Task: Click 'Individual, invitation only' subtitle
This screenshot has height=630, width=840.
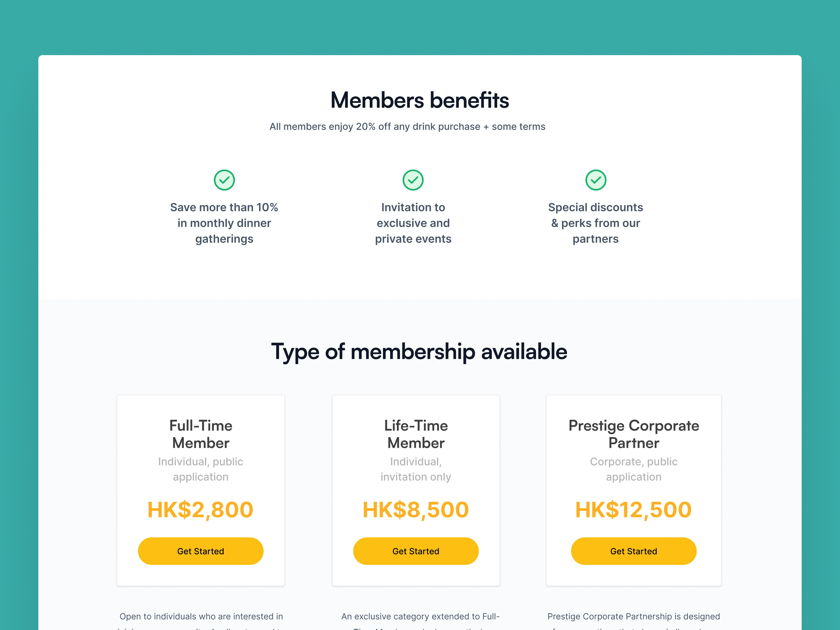Action: (x=416, y=469)
